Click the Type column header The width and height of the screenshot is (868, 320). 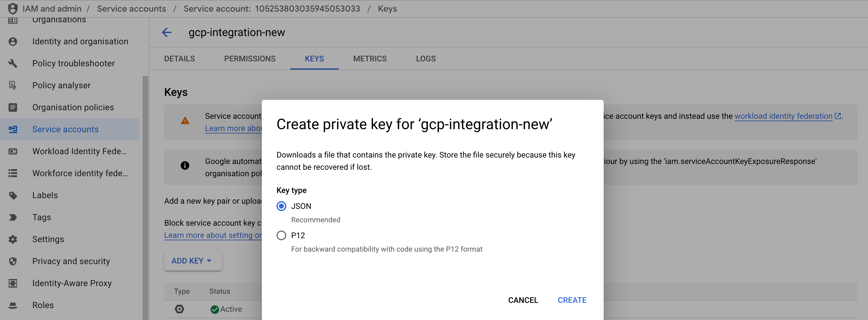[182, 291]
